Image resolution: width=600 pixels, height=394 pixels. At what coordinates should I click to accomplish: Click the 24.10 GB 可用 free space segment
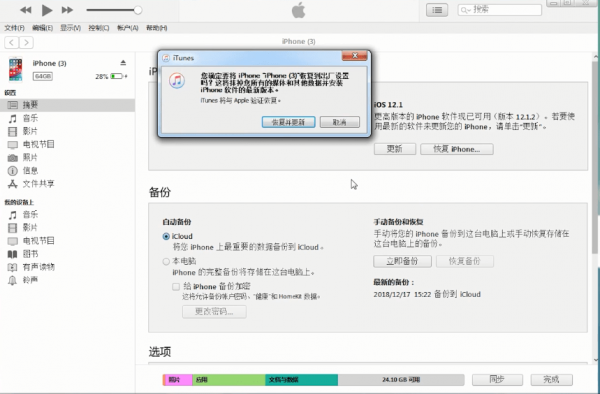coord(401,380)
